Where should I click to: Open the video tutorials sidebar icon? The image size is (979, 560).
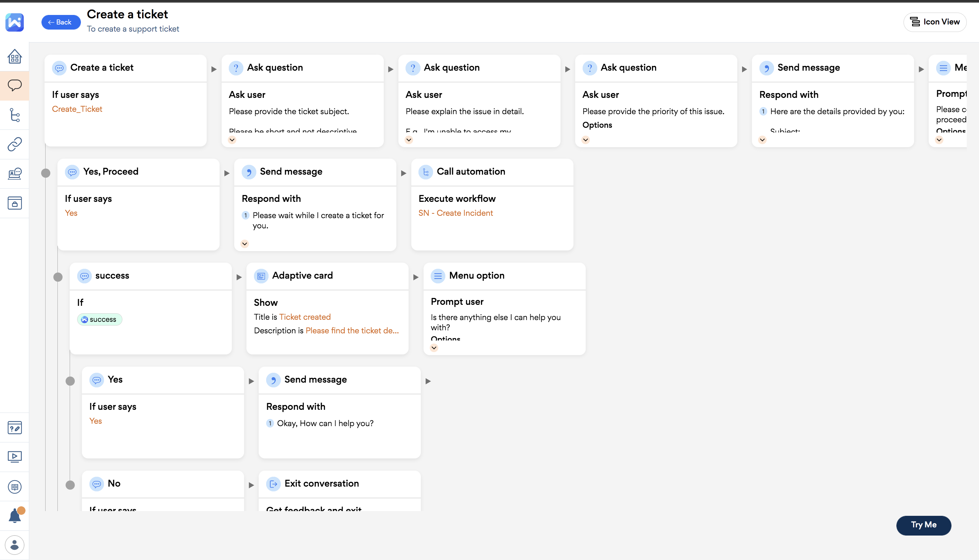point(15,457)
